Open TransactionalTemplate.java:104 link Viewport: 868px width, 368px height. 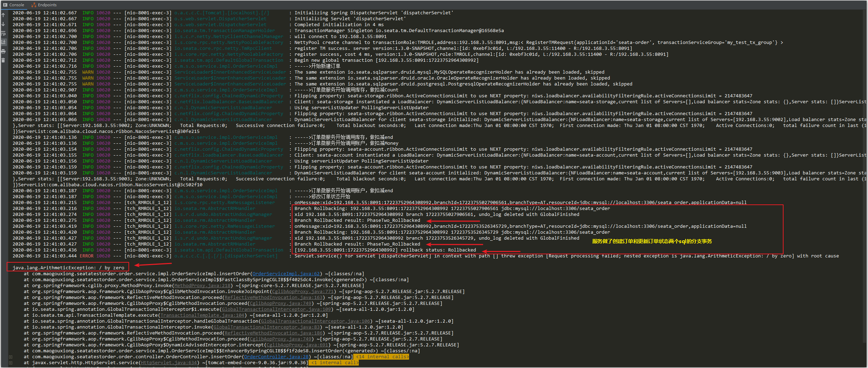pyautogui.click(x=202, y=315)
